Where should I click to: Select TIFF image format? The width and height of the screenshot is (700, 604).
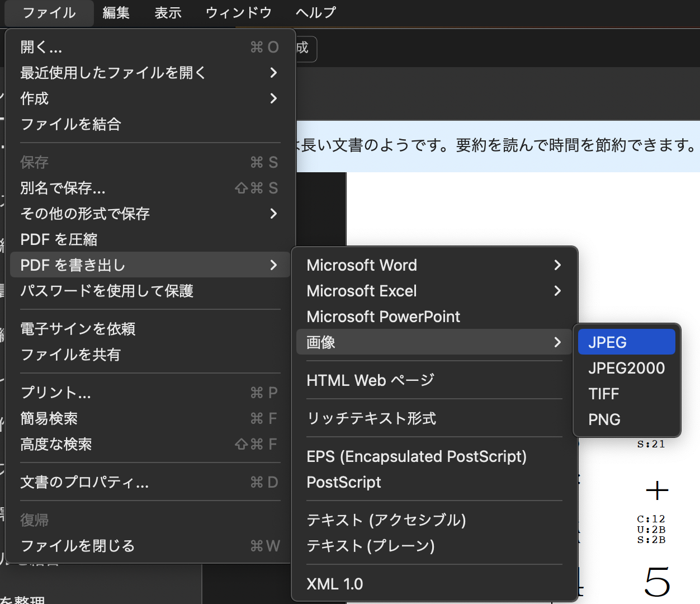tap(627, 394)
